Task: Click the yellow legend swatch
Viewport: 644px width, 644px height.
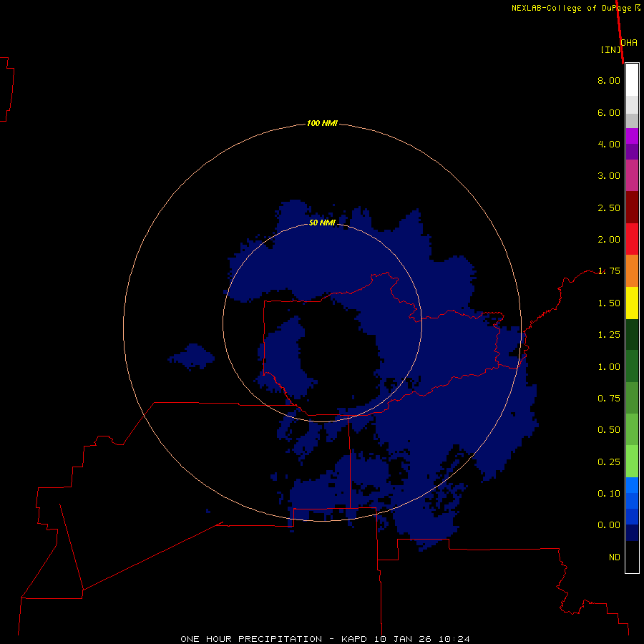Action: (632, 303)
